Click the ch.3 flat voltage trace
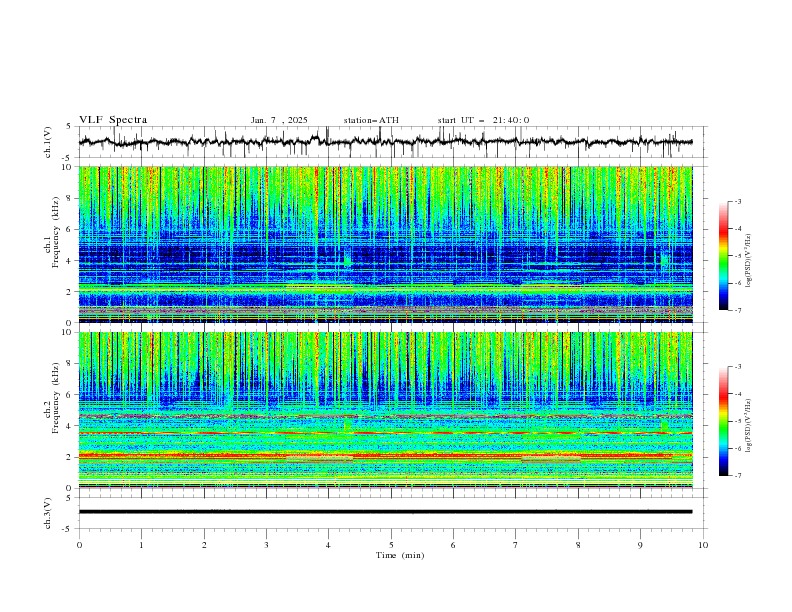792x612 pixels. click(385, 512)
